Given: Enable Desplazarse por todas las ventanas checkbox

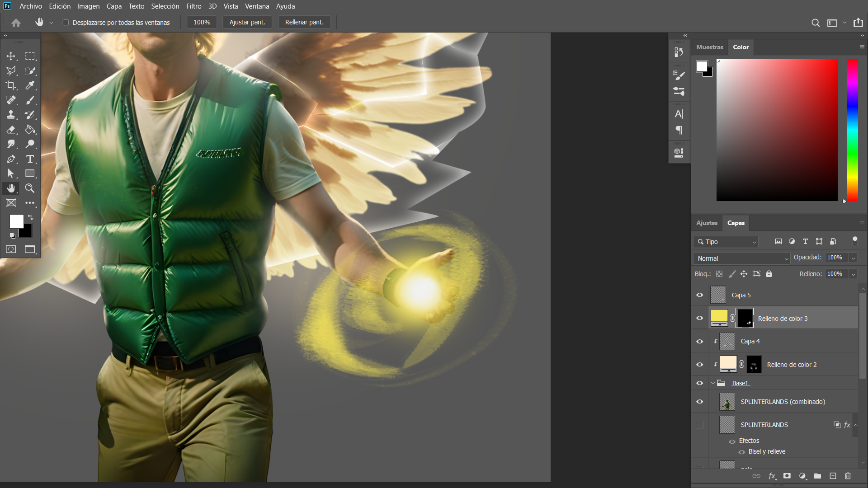Looking at the screenshot, I should (x=66, y=23).
